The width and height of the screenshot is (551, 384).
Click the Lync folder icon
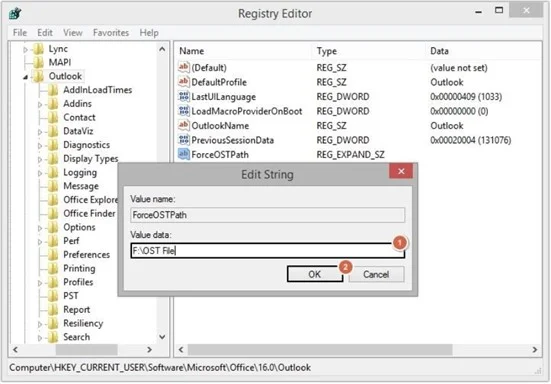coord(38,49)
